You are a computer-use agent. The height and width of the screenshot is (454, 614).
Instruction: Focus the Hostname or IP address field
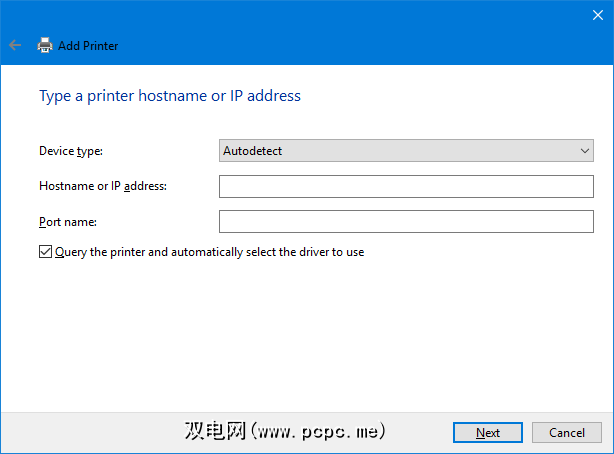[406, 186]
